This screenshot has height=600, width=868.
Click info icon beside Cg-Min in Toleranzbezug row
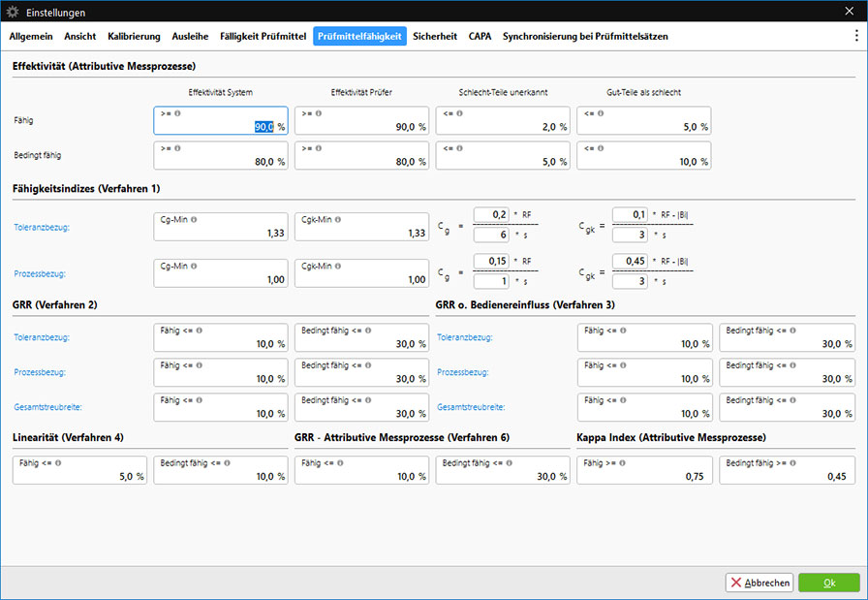click(194, 220)
